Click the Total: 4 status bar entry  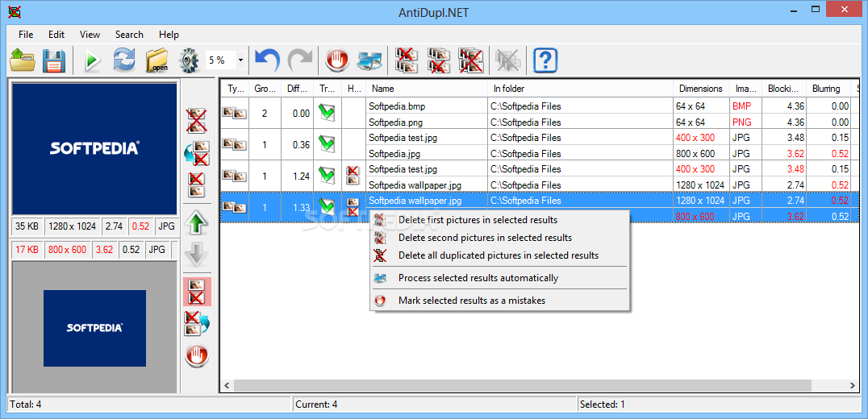[26, 404]
